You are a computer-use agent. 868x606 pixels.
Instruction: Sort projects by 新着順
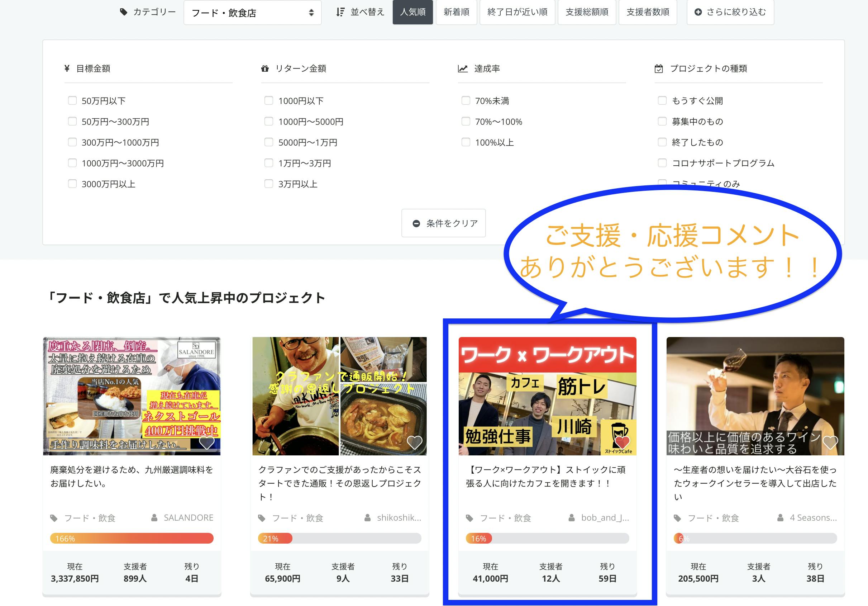[x=456, y=12]
